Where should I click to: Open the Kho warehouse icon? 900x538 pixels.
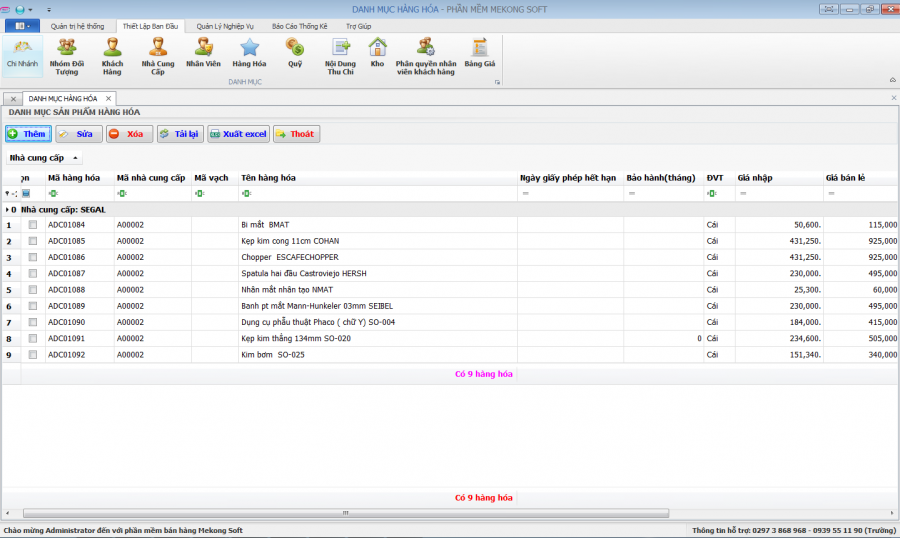coord(377,53)
